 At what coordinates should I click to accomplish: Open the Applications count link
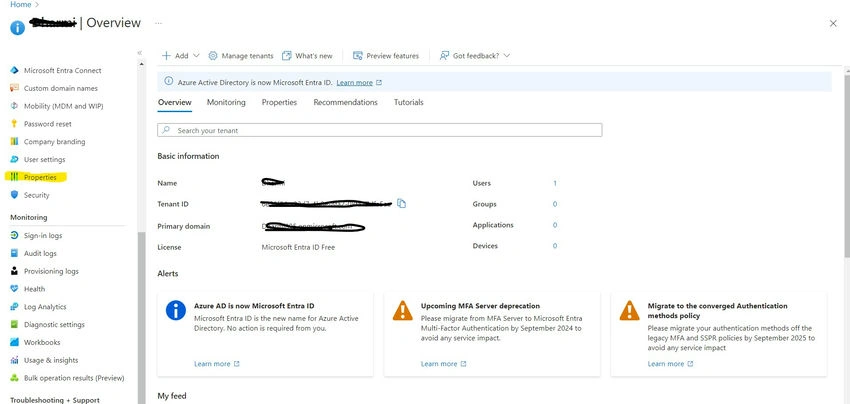point(555,225)
